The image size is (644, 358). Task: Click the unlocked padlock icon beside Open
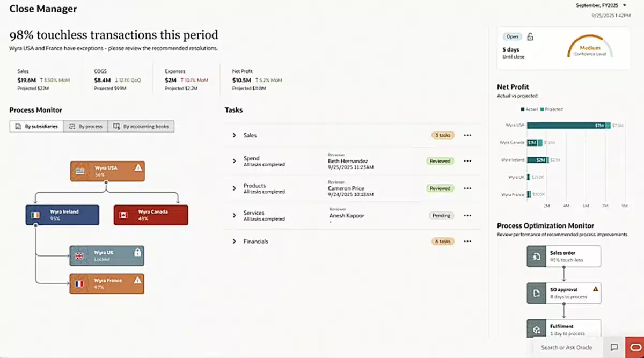pos(530,37)
